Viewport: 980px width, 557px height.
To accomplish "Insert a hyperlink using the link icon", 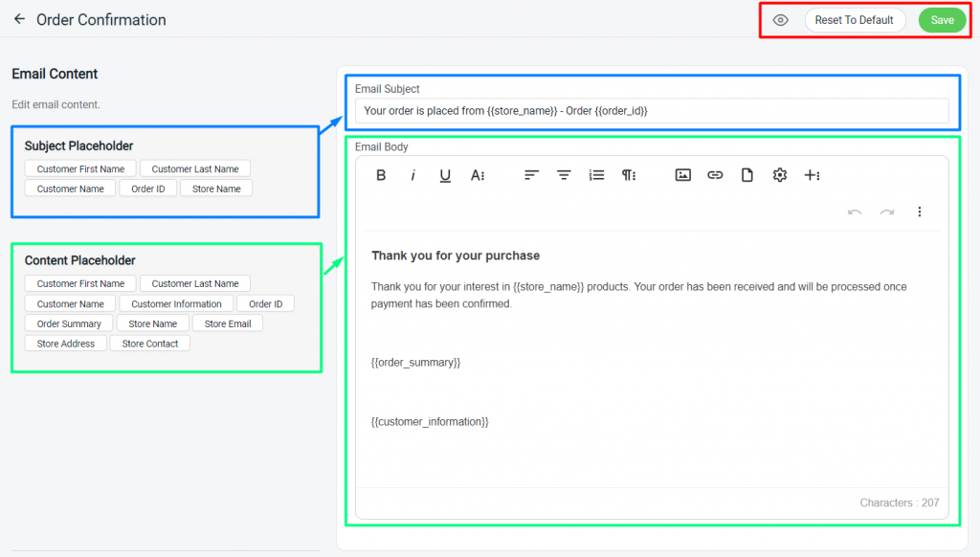I will click(715, 175).
